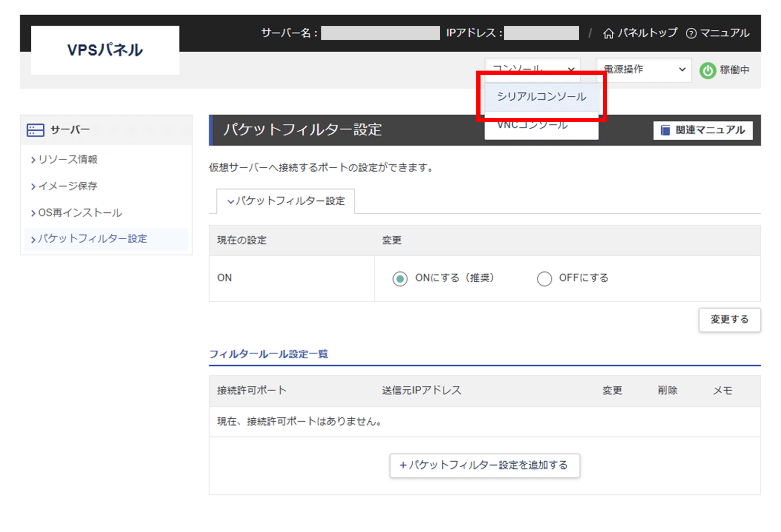The width and height of the screenshot is (781, 532).
Task: Click the question mark マニュアル icon
Action: pos(691,33)
